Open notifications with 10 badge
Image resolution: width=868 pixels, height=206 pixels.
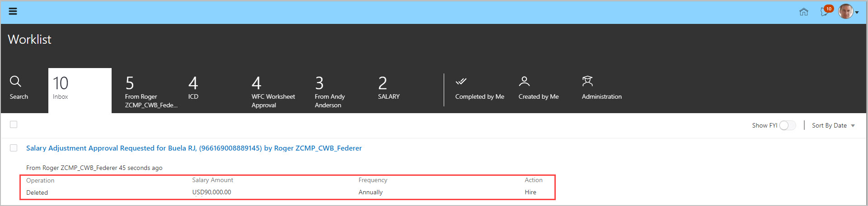pyautogui.click(x=825, y=12)
